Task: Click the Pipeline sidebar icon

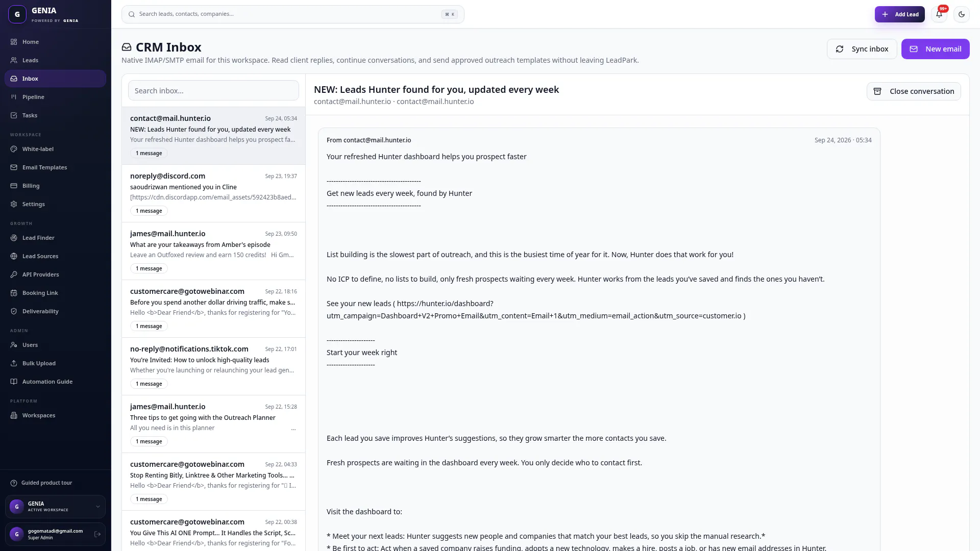Action: [14, 97]
